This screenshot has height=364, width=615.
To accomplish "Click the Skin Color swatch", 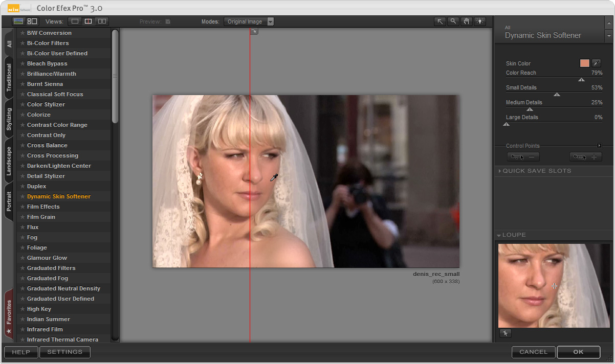I will click(x=584, y=63).
